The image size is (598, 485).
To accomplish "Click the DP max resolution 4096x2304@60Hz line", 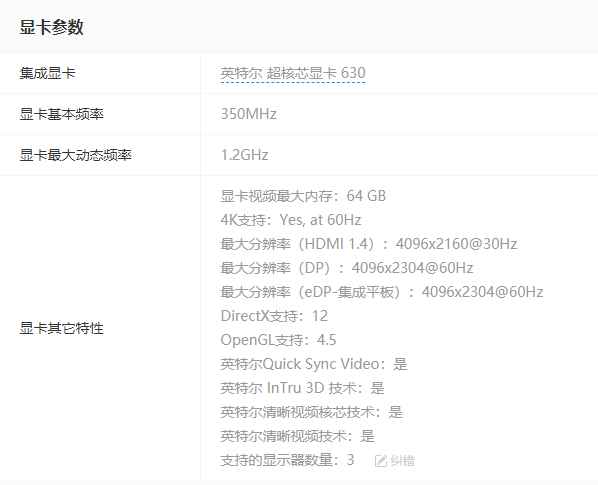I will 347,268.
